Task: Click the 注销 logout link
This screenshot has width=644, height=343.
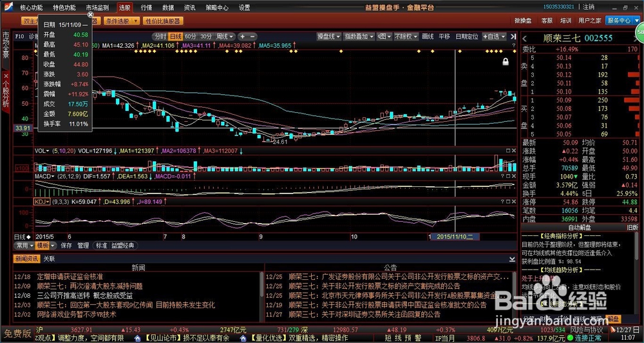Action: [589, 7]
